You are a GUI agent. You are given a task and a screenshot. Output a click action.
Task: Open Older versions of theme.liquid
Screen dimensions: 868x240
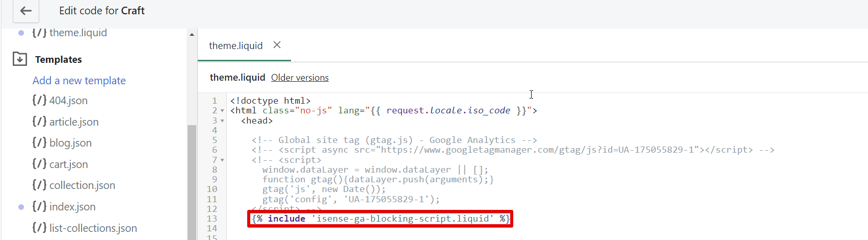pos(300,78)
